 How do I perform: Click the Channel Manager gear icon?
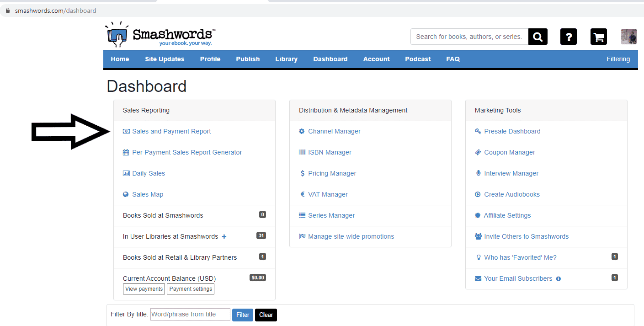[302, 131]
